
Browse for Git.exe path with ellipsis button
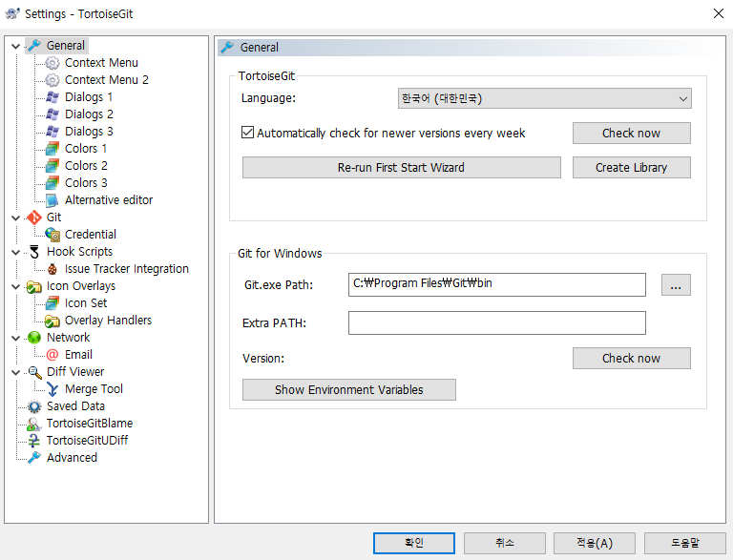click(676, 284)
